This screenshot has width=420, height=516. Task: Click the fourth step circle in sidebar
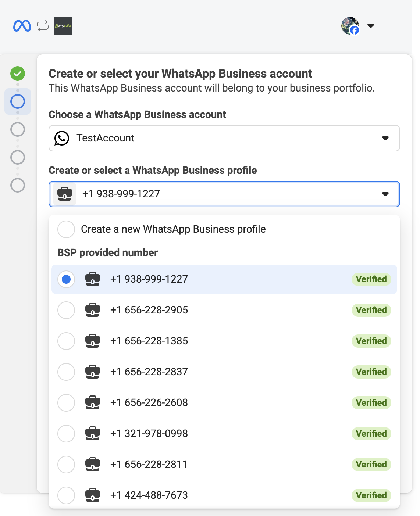pyautogui.click(x=18, y=157)
